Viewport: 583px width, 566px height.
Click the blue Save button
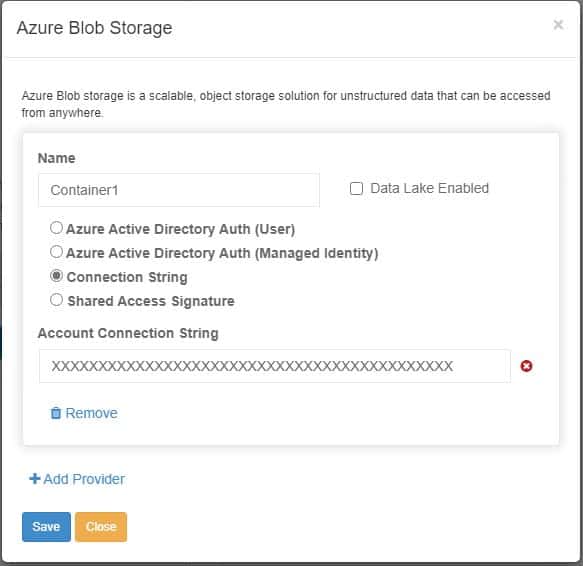46,527
